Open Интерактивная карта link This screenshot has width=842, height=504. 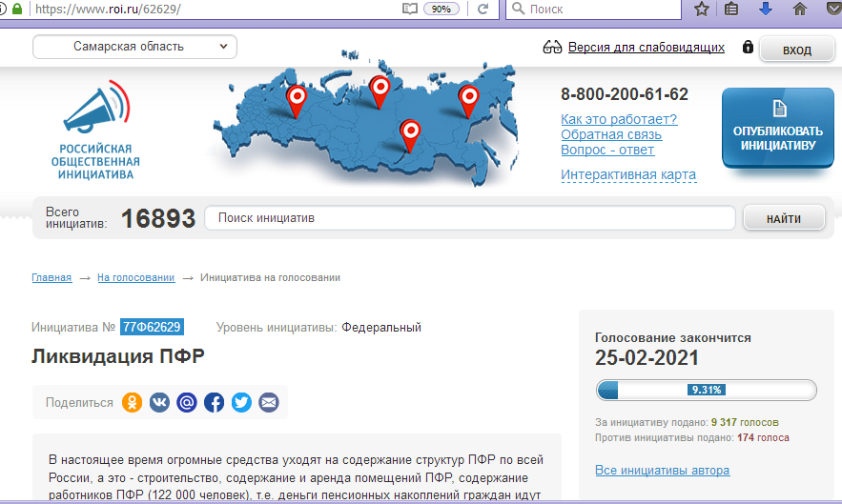(628, 174)
